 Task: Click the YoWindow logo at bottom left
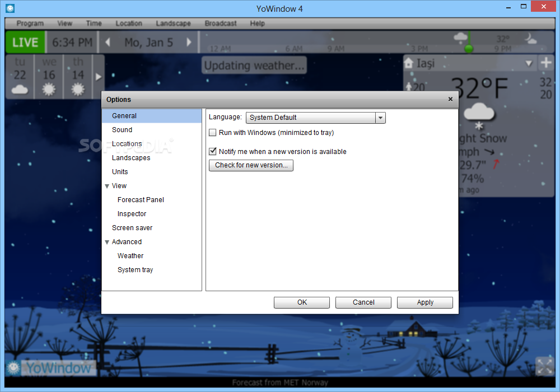coord(50,368)
